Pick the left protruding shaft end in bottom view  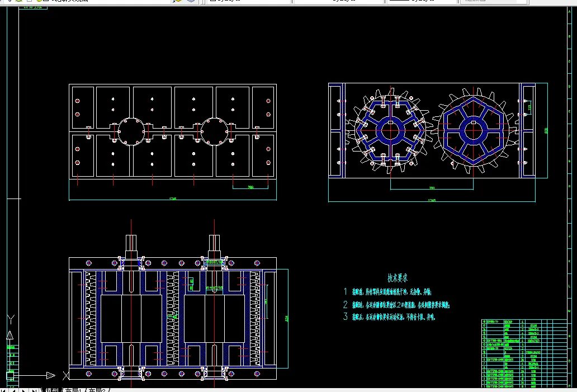coord(131,243)
